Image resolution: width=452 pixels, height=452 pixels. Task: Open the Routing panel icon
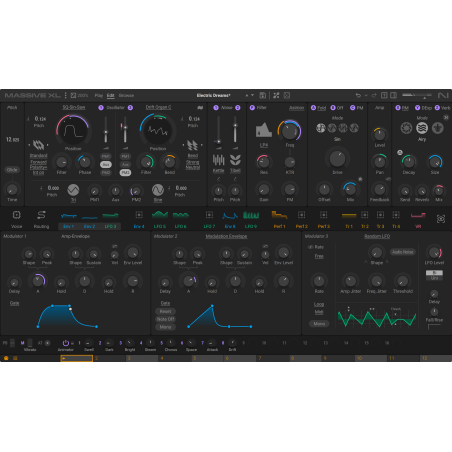[41, 215]
